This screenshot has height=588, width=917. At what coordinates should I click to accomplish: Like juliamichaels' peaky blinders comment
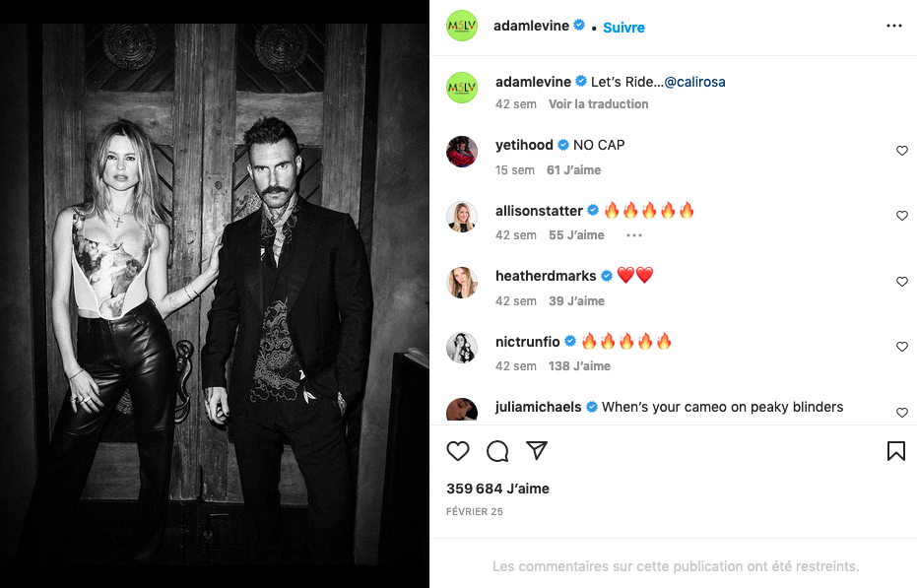click(x=901, y=413)
